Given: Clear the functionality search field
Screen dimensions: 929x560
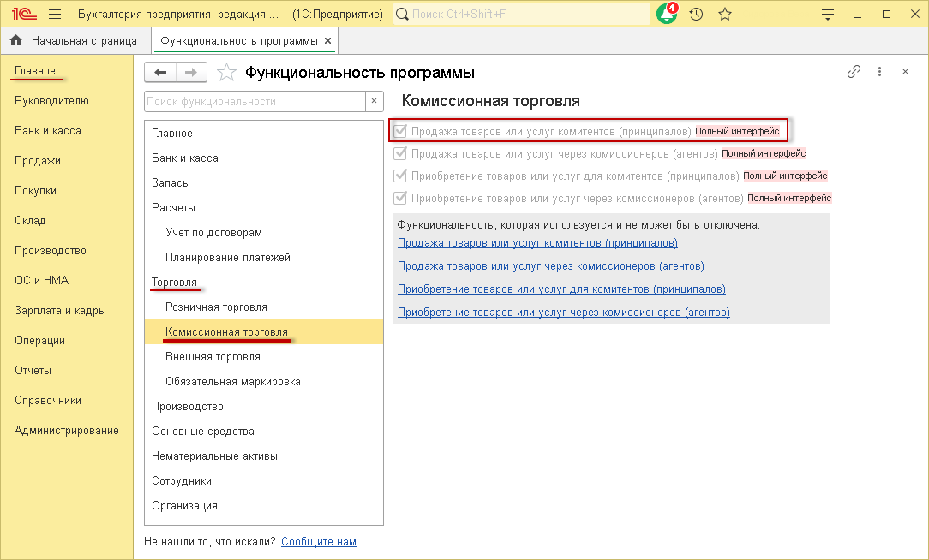Looking at the screenshot, I should tap(375, 101).
